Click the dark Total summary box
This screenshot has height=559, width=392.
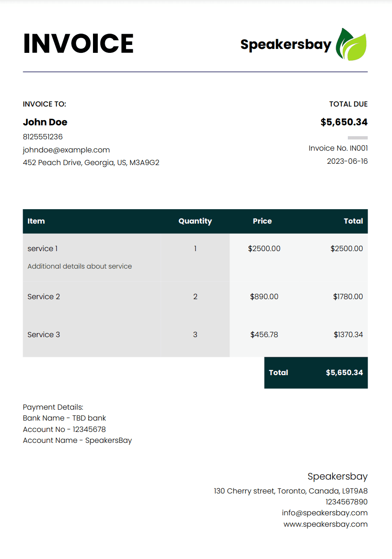click(x=316, y=373)
